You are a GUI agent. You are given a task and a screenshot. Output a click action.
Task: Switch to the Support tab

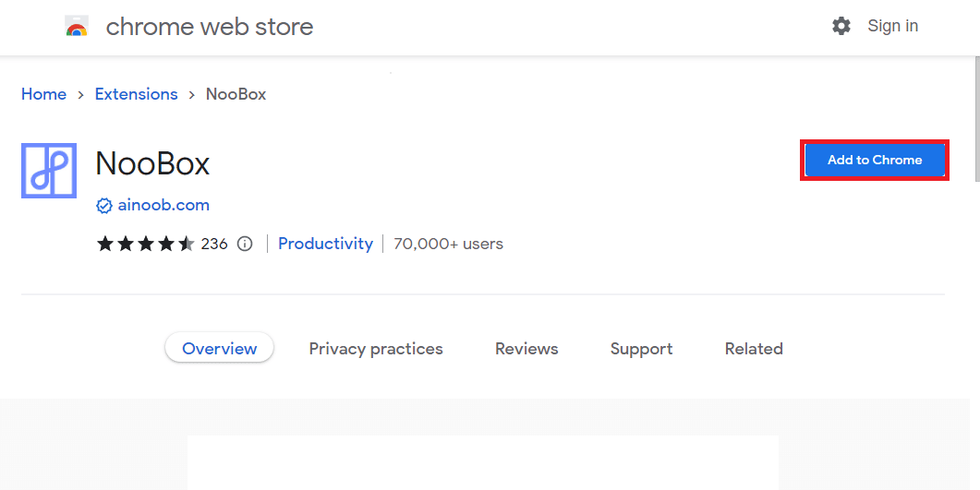click(x=641, y=348)
